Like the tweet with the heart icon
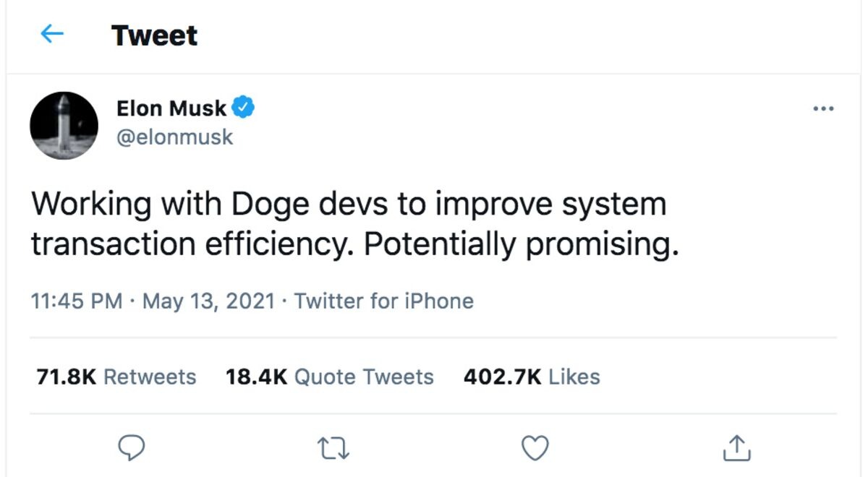 point(535,448)
